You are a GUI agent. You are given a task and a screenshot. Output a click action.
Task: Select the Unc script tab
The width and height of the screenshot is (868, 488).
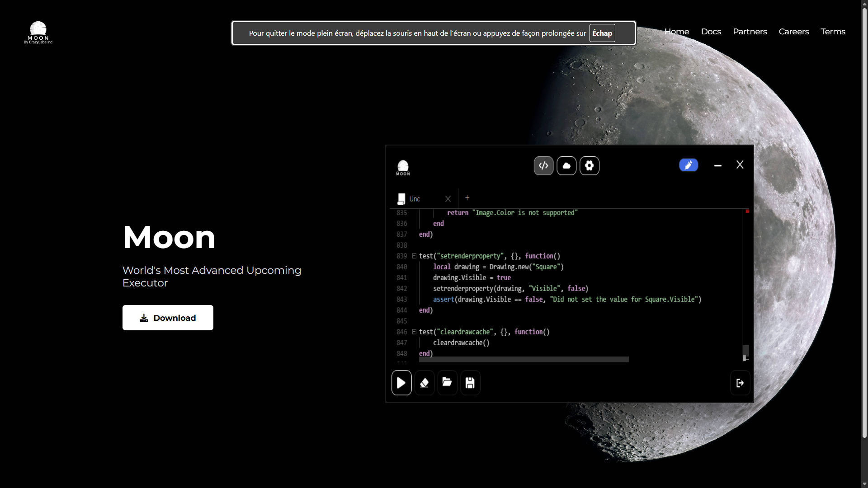point(415,199)
